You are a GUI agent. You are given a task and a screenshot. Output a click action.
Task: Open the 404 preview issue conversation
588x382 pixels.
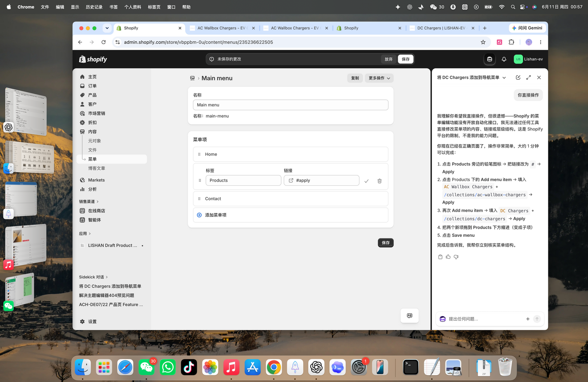107,296
